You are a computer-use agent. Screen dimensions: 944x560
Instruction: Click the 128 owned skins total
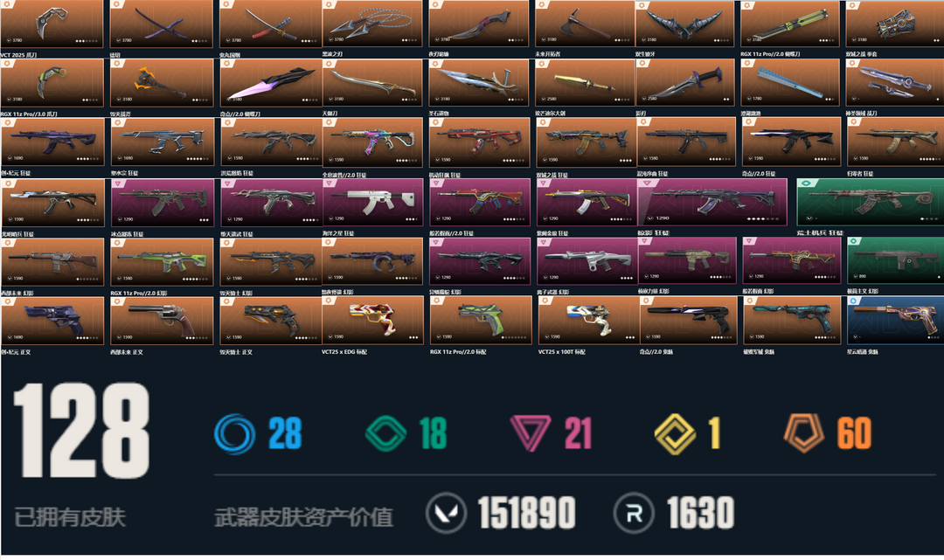pos(81,431)
